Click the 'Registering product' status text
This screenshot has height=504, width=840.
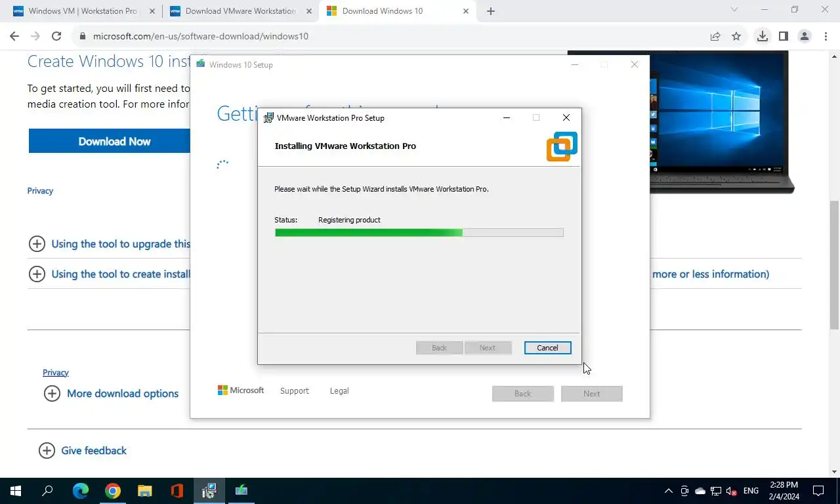[349, 220]
